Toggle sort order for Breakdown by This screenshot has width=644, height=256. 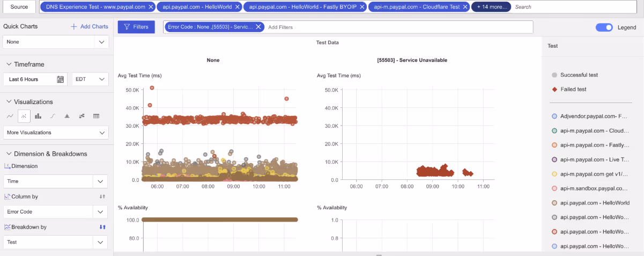click(x=102, y=227)
